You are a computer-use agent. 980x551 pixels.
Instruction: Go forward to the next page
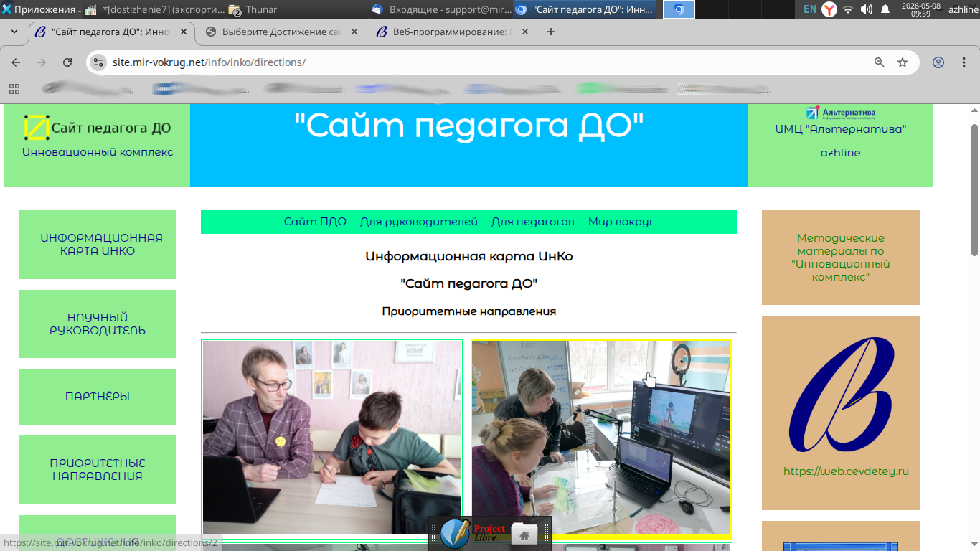[42, 62]
